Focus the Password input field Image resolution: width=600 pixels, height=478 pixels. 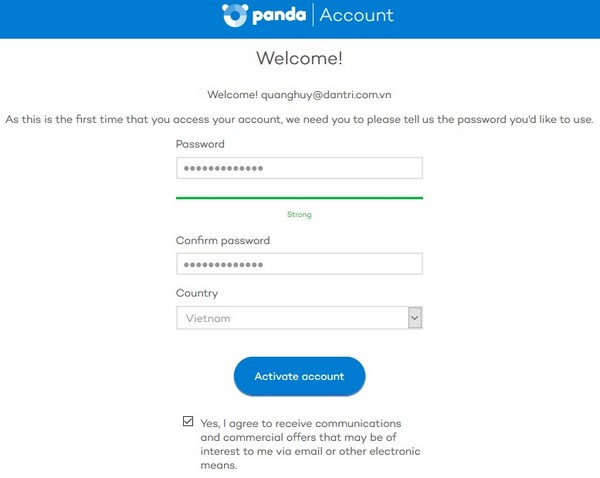[x=299, y=169]
